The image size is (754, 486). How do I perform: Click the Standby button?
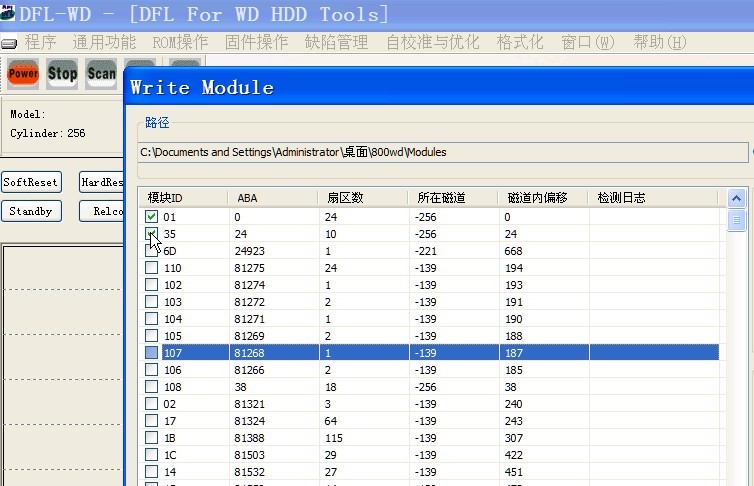pyautogui.click(x=31, y=211)
